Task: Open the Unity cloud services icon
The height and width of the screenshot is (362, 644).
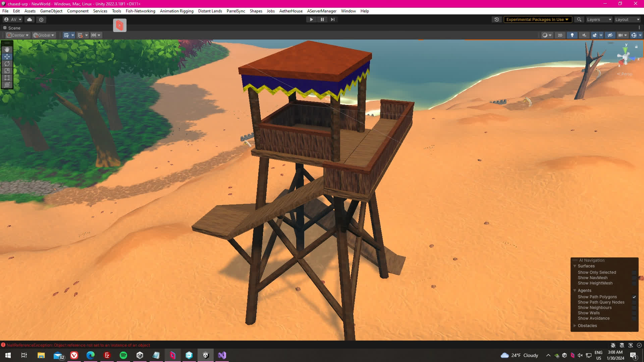Action: point(30,19)
